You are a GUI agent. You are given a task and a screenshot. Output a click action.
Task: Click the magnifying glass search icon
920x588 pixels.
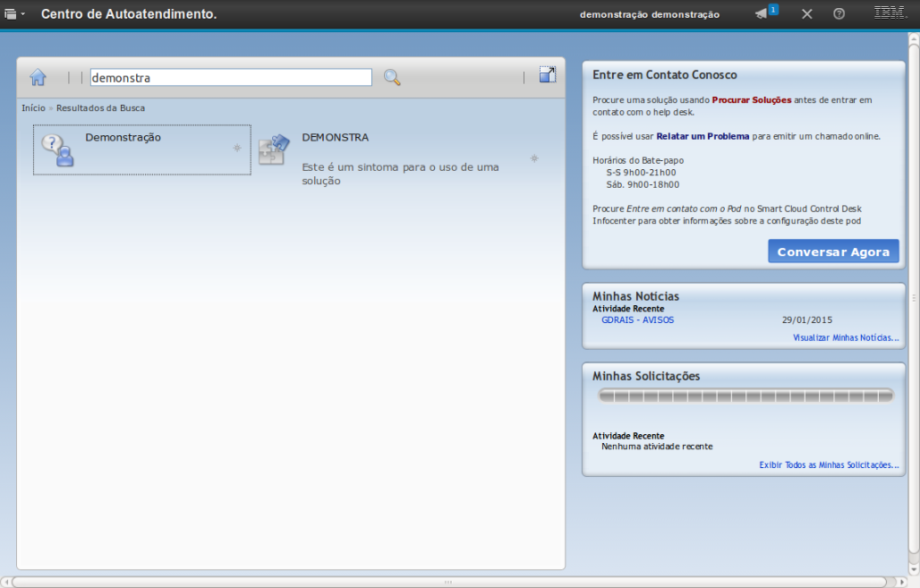click(392, 78)
